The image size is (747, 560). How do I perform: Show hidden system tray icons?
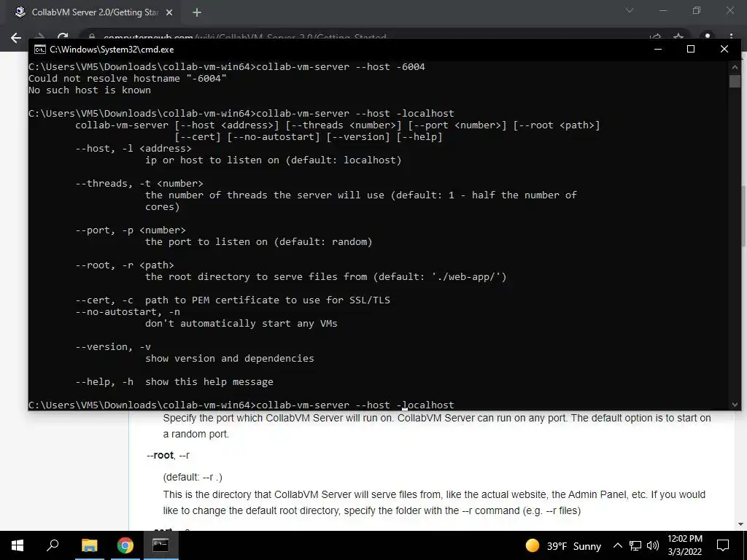tap(617, 545)
